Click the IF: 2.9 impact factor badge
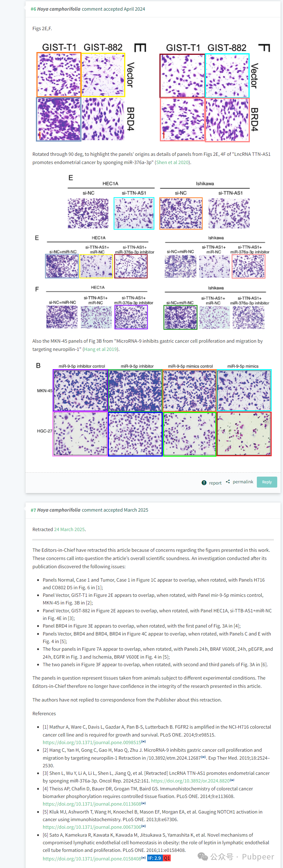283x868 pixels. tap(155, 859)
